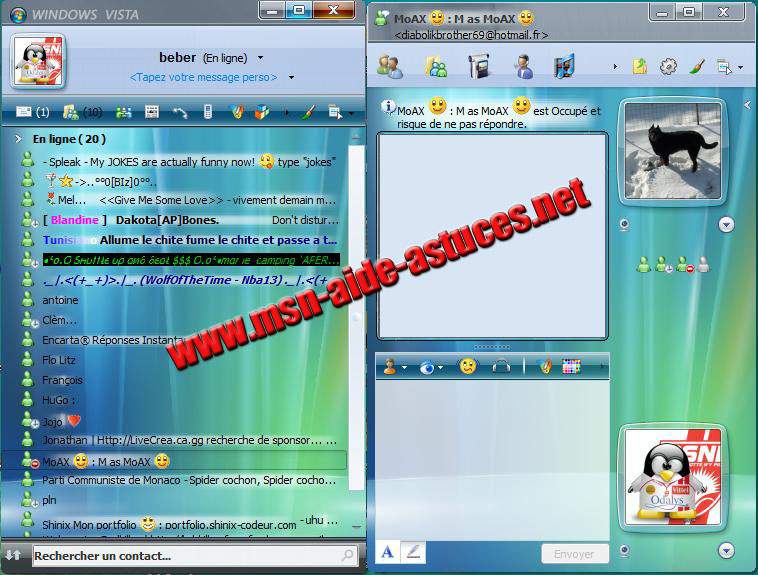Open the personal message dropdown arrow
758x575 pixels.
point(292,77)
